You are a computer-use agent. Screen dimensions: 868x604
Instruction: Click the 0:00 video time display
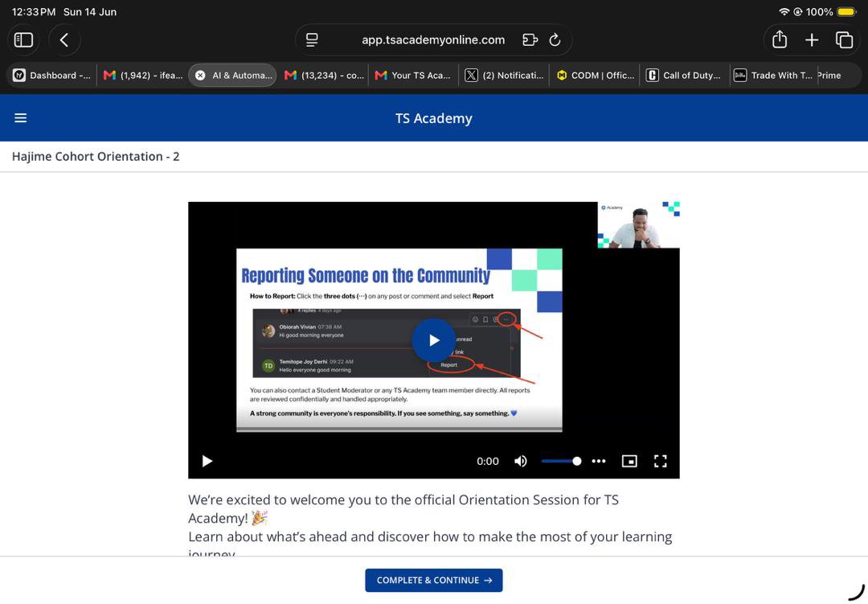click(488, 461)
